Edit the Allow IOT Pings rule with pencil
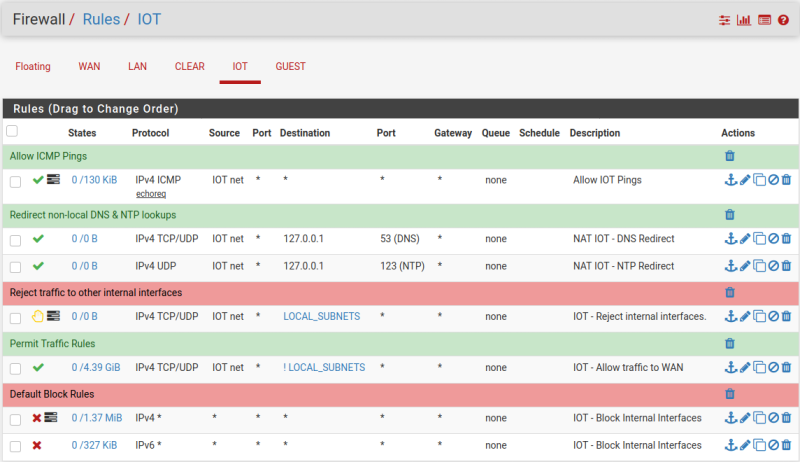800x462 pixels. coord(745,180)
